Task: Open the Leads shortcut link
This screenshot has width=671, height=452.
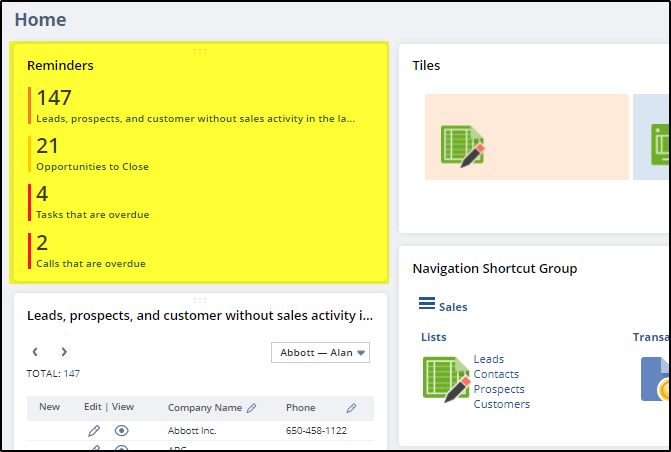Action: (x=489, y=359)
